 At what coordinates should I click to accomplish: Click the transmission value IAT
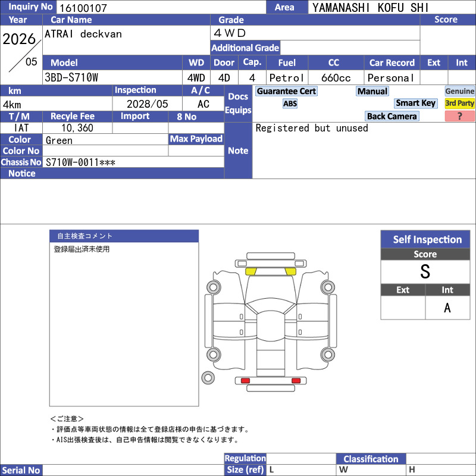[x=21, y=128]
